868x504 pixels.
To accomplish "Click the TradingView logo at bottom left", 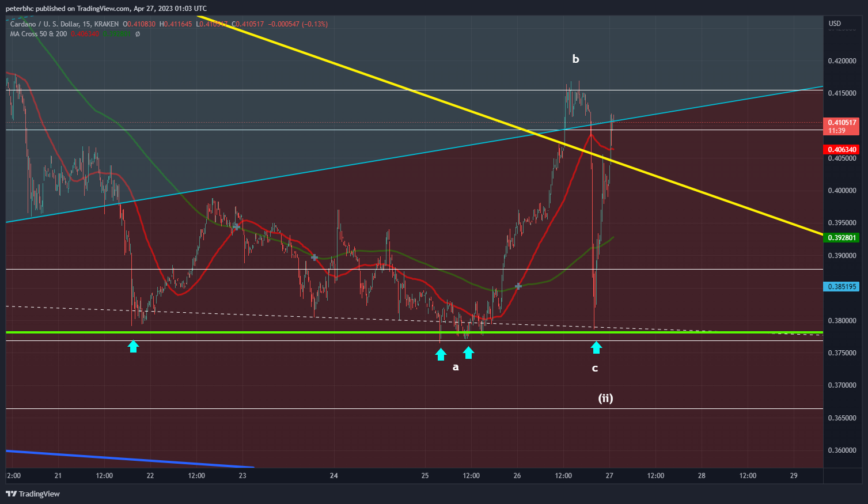I will click(x=33, y=494).
